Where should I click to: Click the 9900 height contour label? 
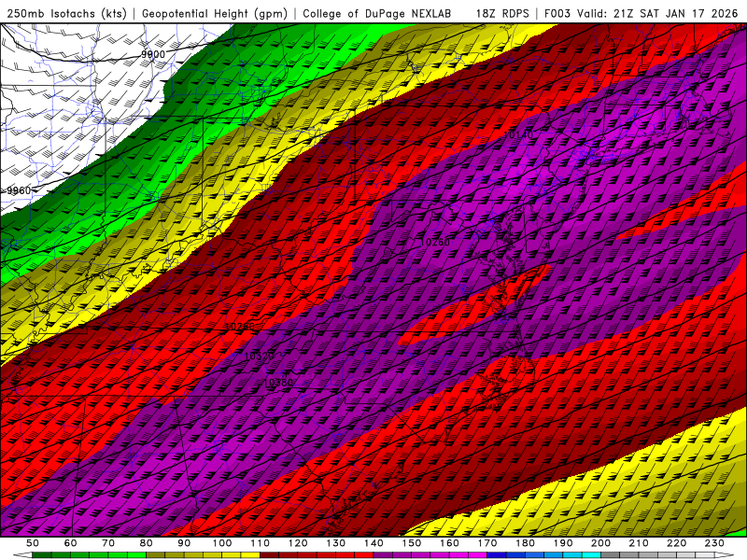click(153, 54)
